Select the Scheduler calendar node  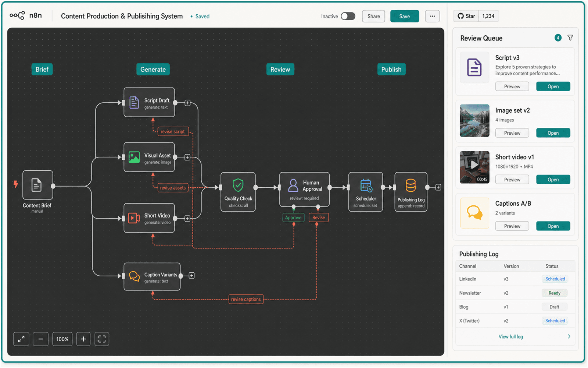(366, 192)
